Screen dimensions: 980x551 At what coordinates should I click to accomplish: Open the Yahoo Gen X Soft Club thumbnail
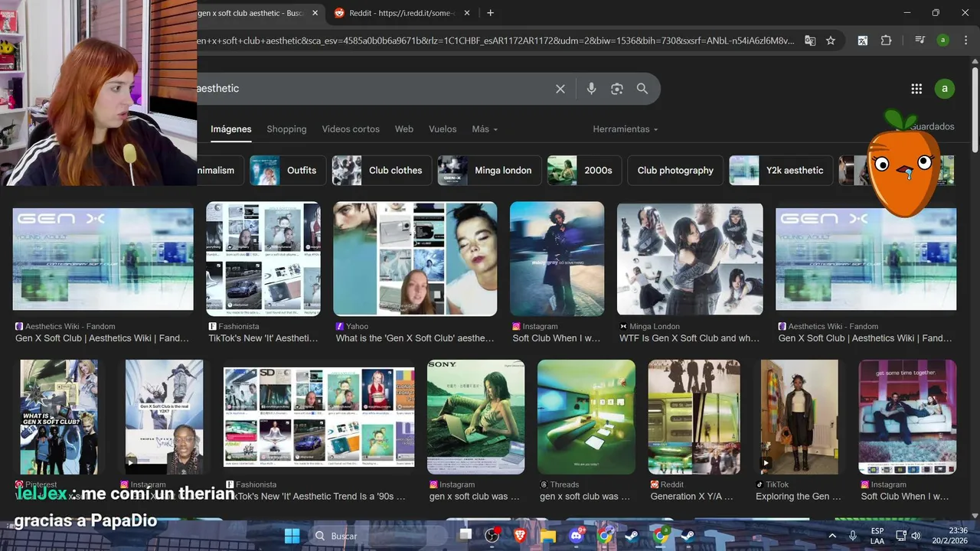pyautogui.click(x=415, y=259)
